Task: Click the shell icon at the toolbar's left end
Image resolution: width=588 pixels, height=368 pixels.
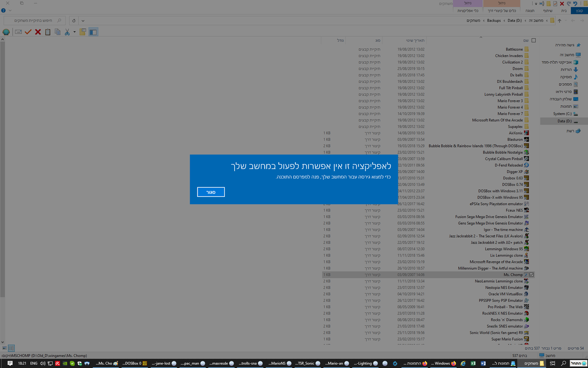Action: (6, 32)
